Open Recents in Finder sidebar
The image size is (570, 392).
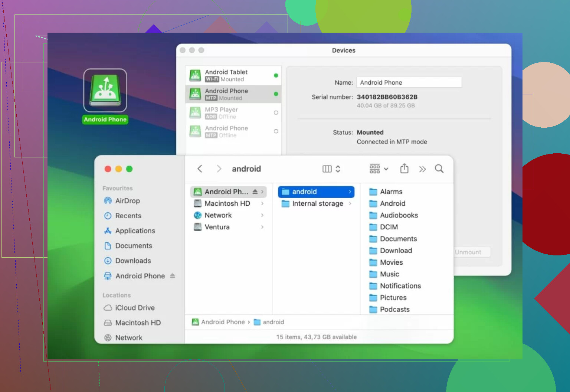coord(122,216)
